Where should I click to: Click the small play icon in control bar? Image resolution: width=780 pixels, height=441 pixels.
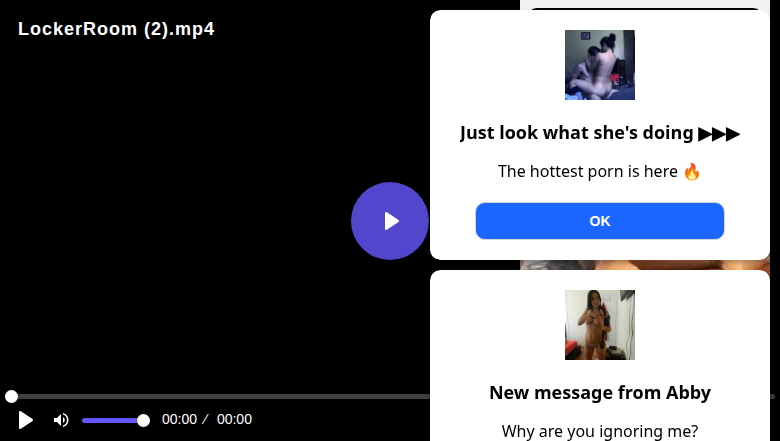[26, 420]
